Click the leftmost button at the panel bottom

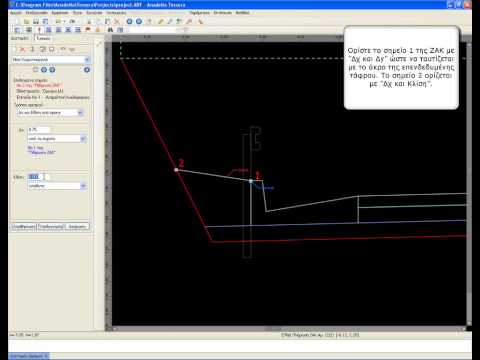[24, 227]
